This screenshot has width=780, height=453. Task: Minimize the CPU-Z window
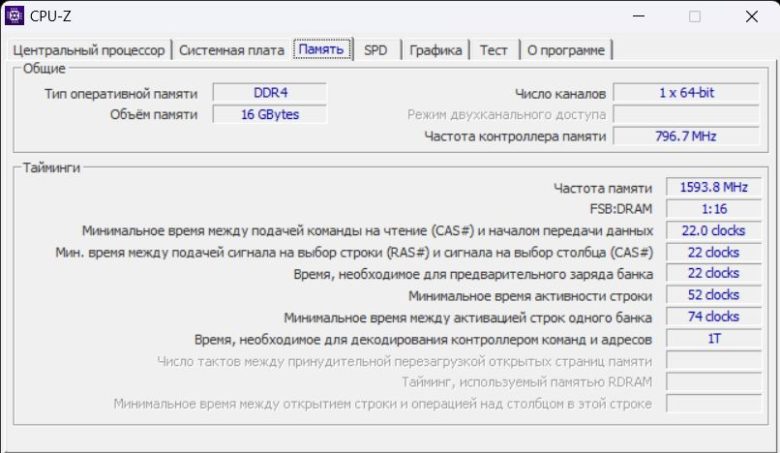(x=639, y=16)
